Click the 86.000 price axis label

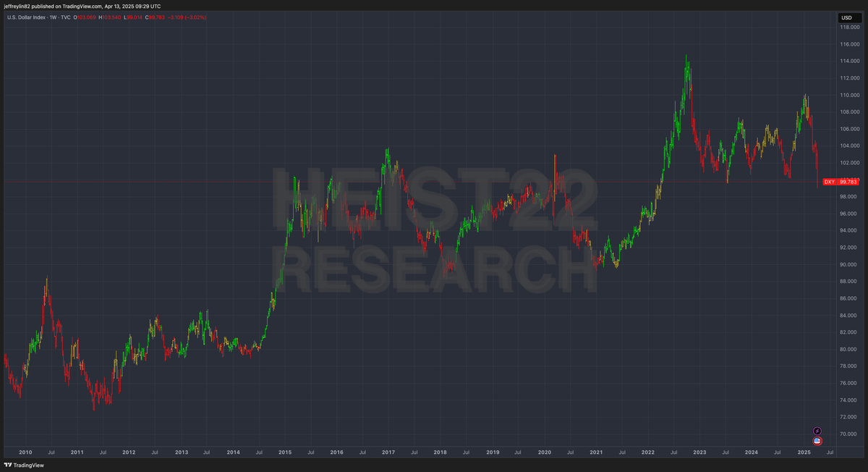pos(848,298)
